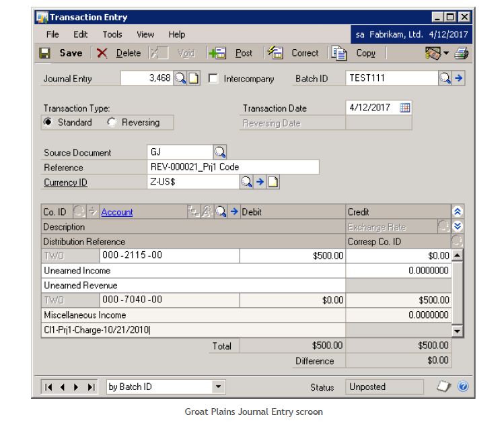The image size is (504, 425).
Task: Click the Correct button label
Action: [305, 53]
